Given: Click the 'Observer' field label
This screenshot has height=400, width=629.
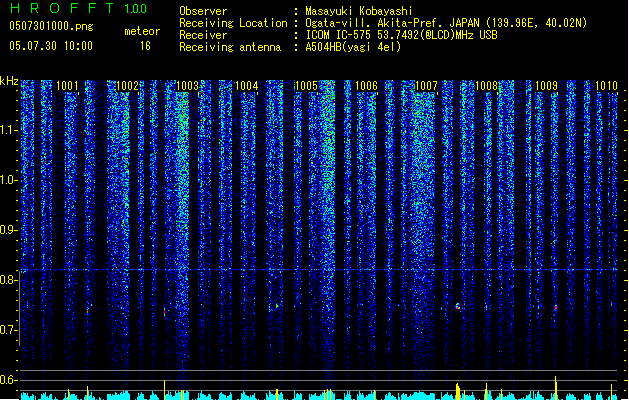Looking at the screenshot, I should click(x=203, y=11).
